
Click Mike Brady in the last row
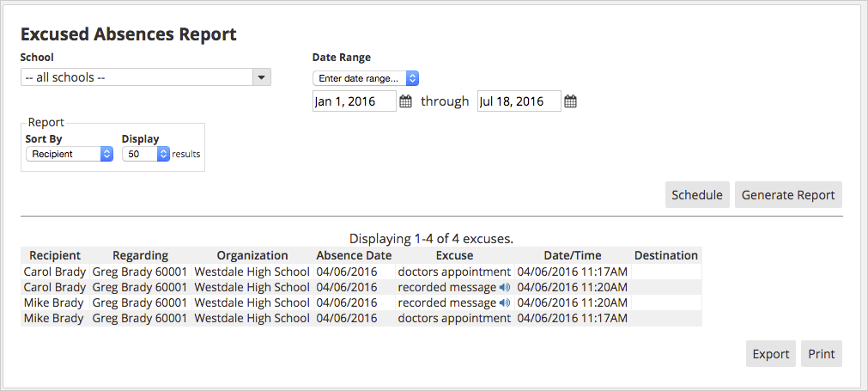coord(53,319)
